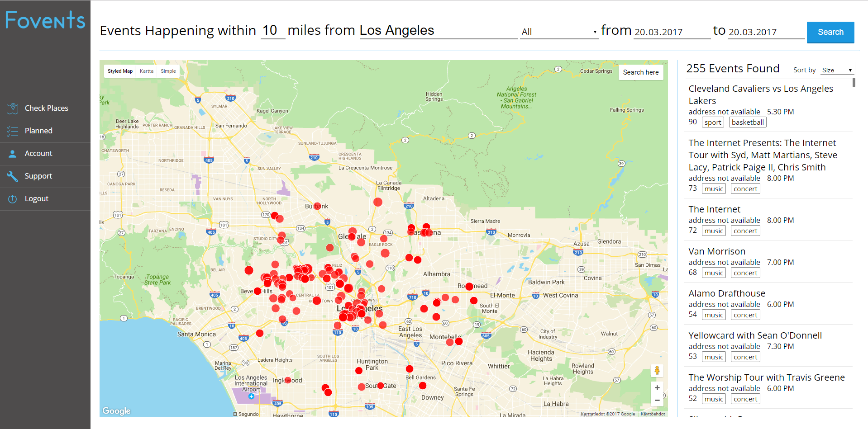Click the blue Search button
Screen dimensions: 868x429
coord(830,32)
